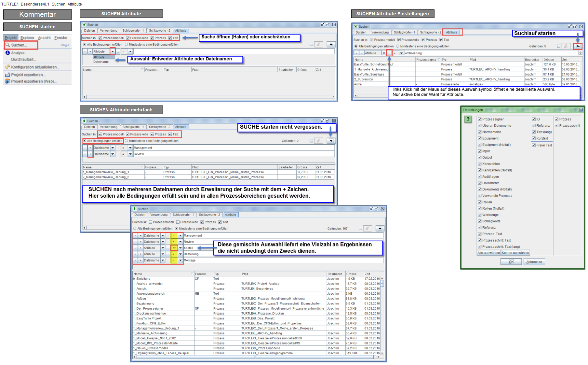Screen dimensions: 588x365
Task: Click the detach window icon in Gefunden: 5 window
Action: [x=575, y=26]
